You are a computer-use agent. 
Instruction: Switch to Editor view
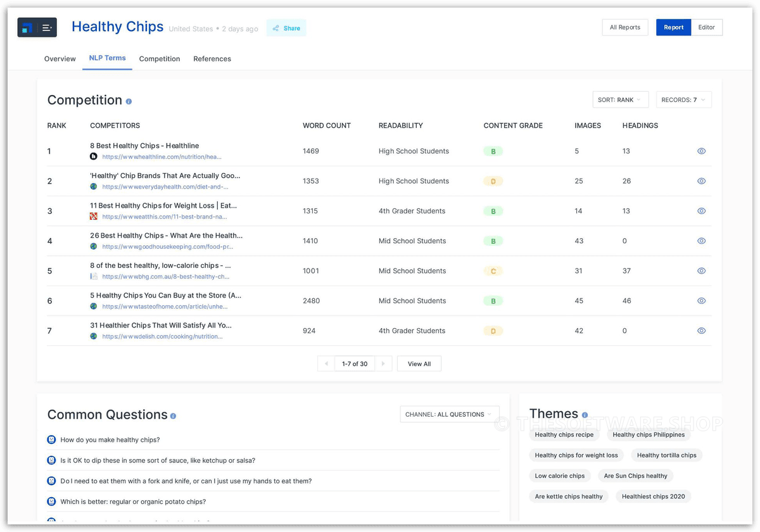[x=707, y=27]
